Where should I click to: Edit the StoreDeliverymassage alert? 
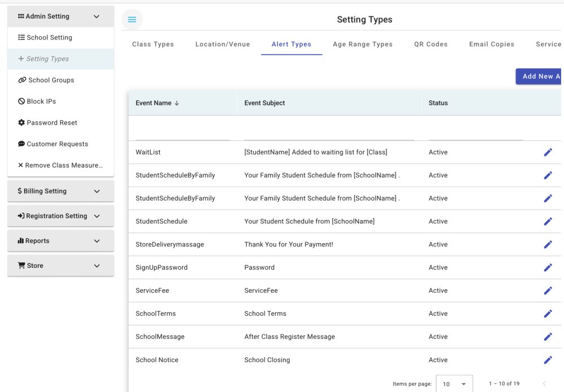tap(548, 244)
